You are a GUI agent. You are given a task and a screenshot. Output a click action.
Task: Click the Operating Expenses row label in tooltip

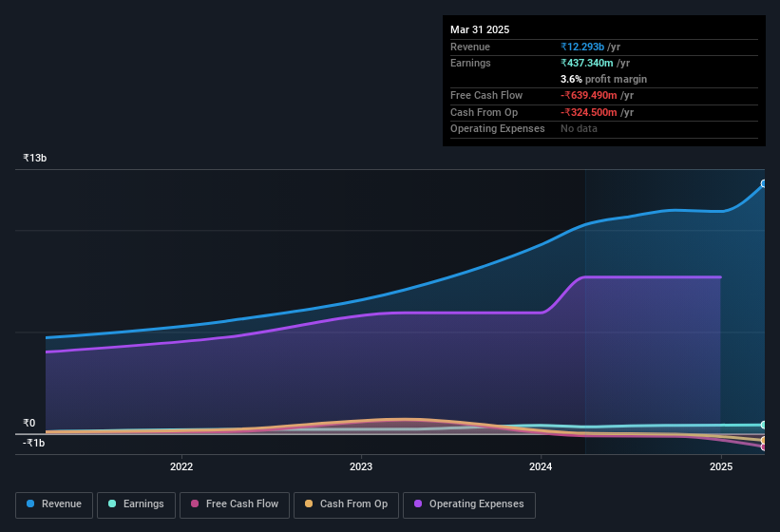[498, 129]
